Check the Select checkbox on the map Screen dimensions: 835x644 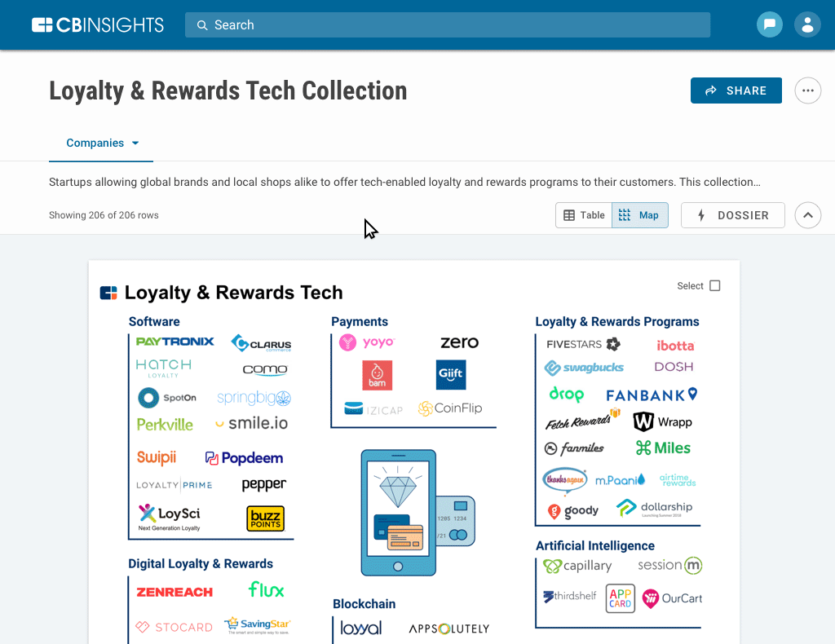[x=715, y=286]
